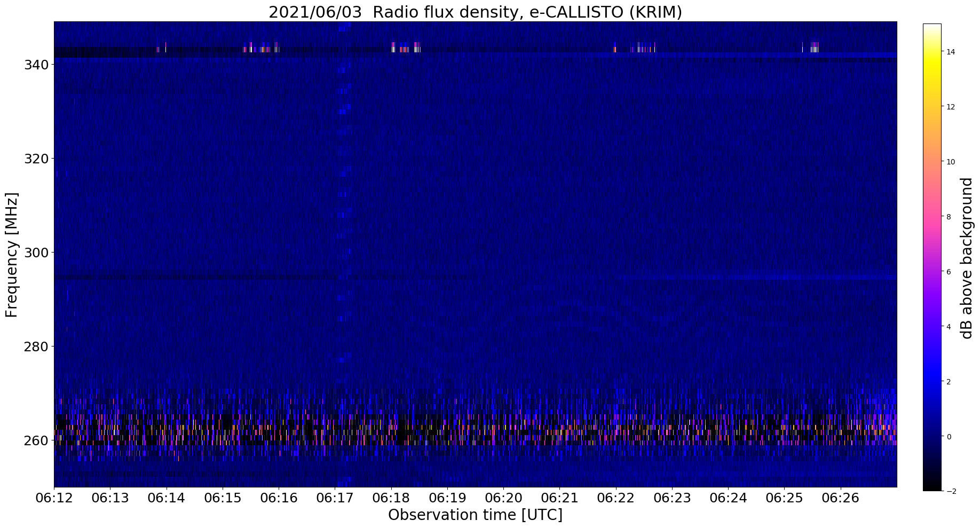This screenshot has width=980, height=528.
Task: Click the colorbar tick label 6
Action: [x=949, y=272]
